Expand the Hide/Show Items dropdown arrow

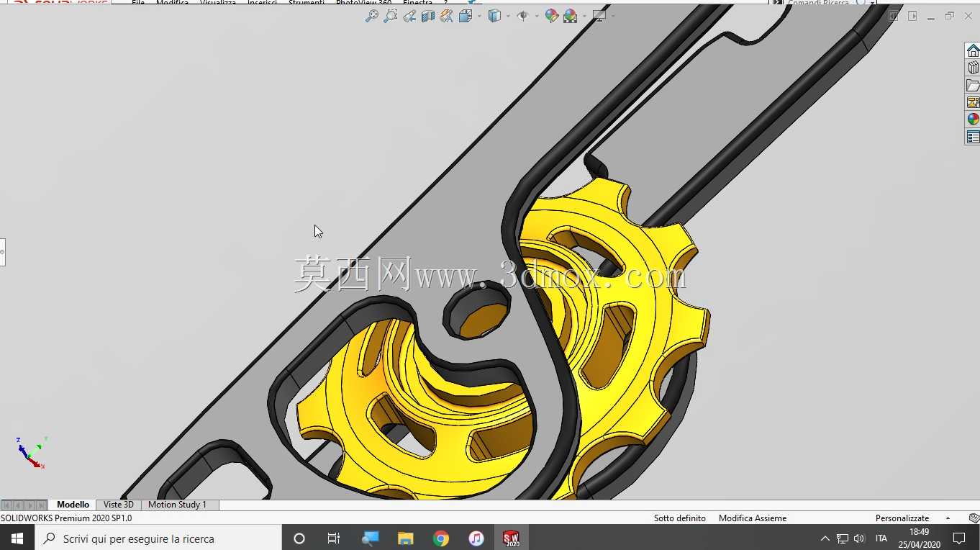tap(537, 16)
